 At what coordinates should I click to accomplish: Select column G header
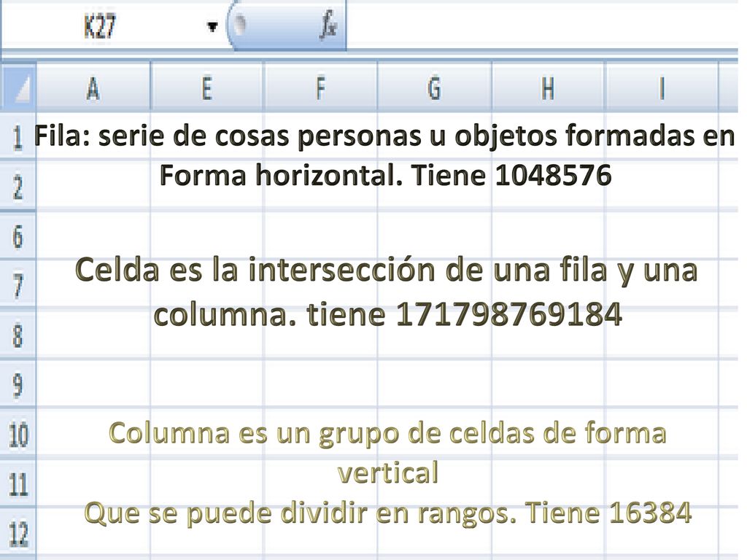(x=434, y=87)
